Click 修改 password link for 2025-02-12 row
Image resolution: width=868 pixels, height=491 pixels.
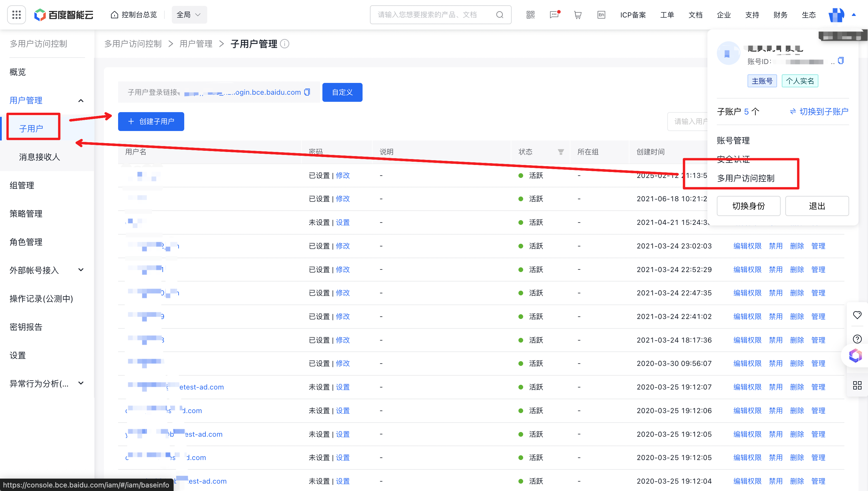[342, 175]
